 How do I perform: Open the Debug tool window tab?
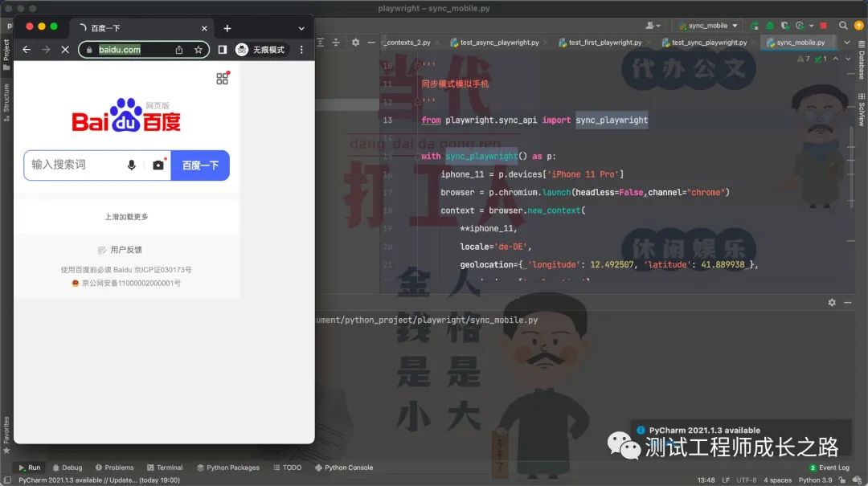tap(67, 468)
